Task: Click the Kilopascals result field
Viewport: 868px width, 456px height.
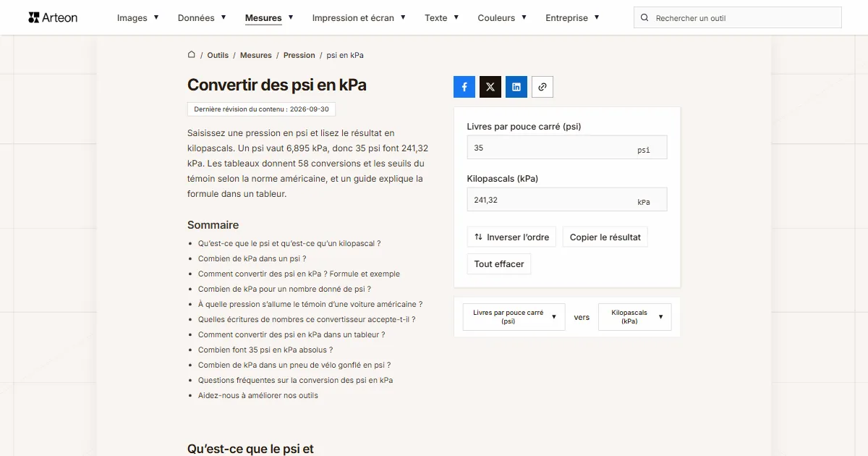Action: point(567,200)
